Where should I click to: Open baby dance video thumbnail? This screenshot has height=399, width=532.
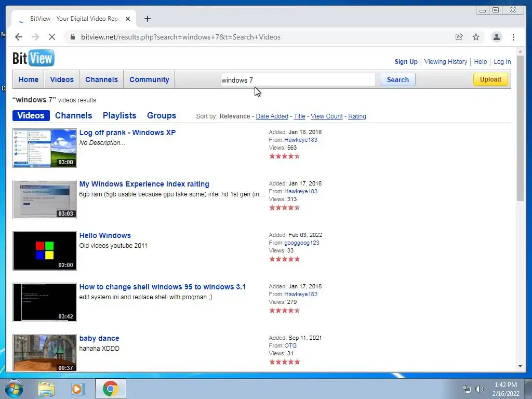pos(45,353)
